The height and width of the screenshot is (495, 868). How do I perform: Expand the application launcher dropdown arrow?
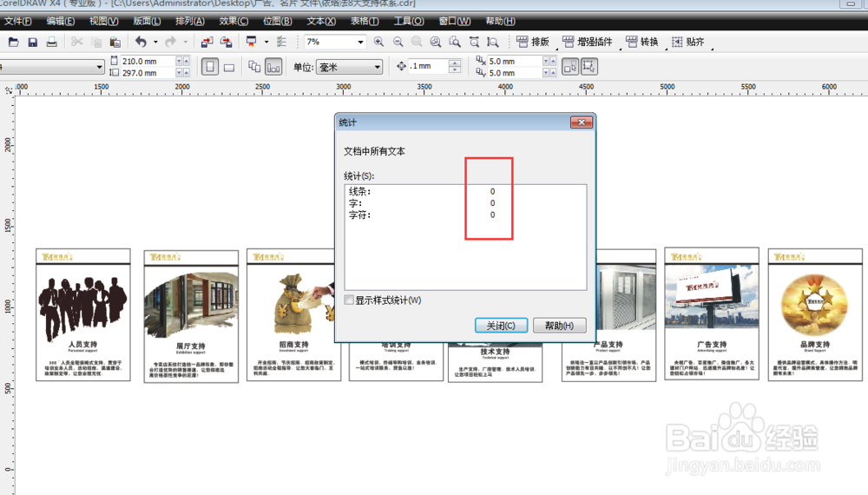click(266, 42)
